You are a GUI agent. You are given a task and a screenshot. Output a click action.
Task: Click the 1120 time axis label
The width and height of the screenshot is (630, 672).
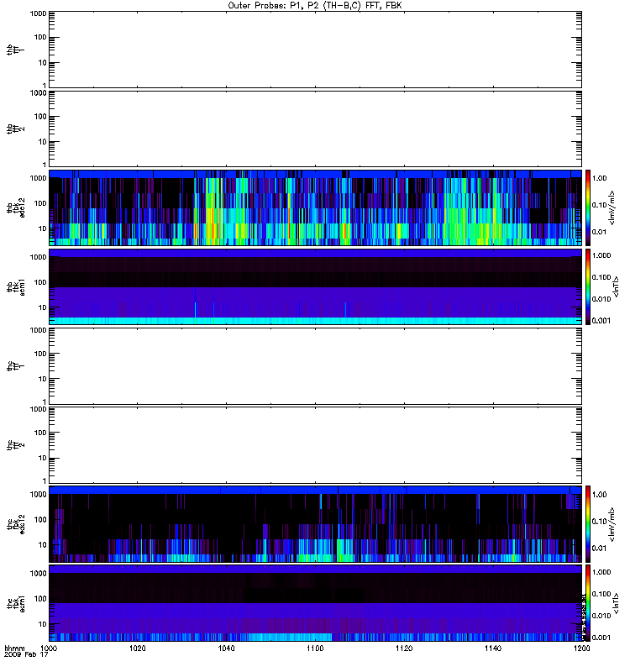pyautogui.click(x=404, y=649)
